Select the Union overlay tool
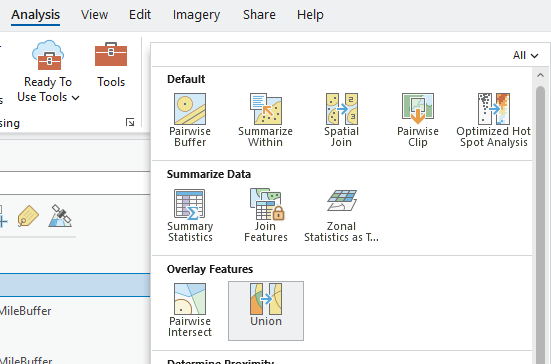This screenshot has height=364, width=551. coord(266,311)
